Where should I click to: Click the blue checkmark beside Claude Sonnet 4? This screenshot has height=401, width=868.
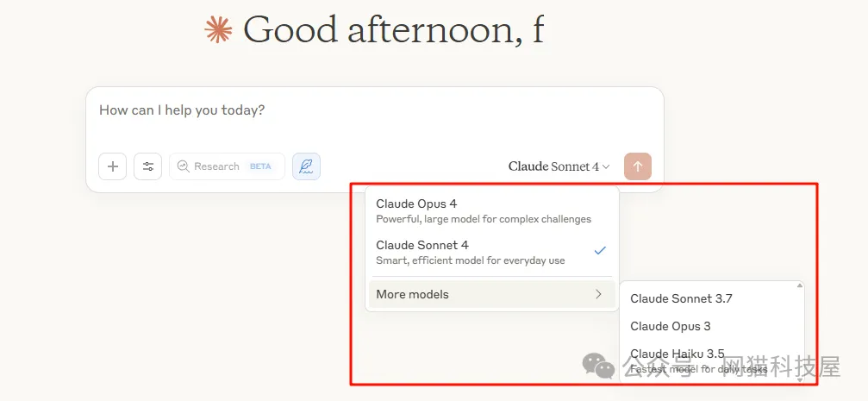tap(600, 250)
